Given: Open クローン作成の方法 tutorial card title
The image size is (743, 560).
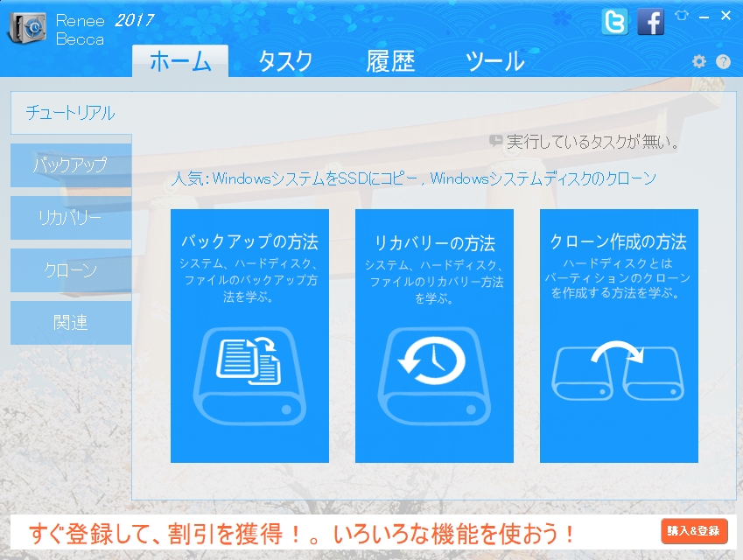Looking at the screenshot, I should pos(619,241).
